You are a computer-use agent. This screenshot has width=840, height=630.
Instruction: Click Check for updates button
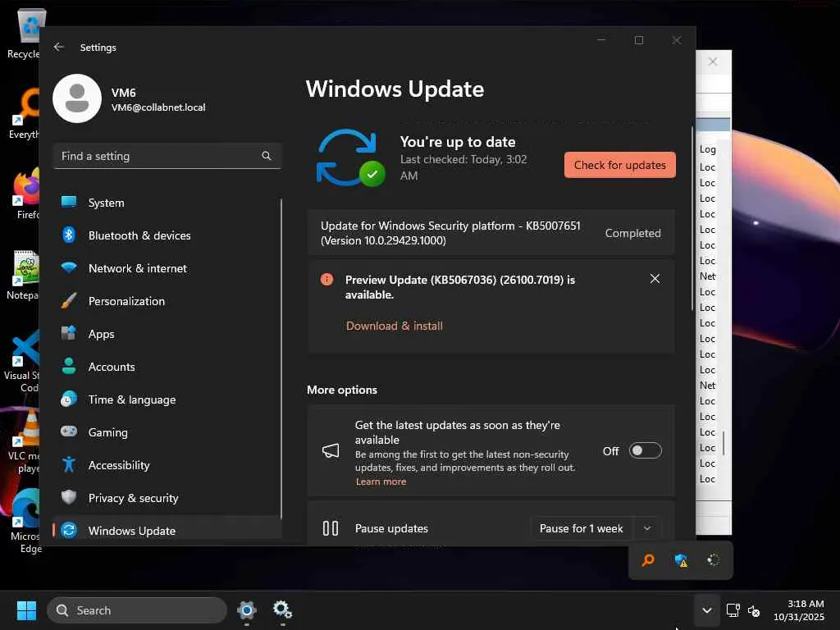pos(620,165)
